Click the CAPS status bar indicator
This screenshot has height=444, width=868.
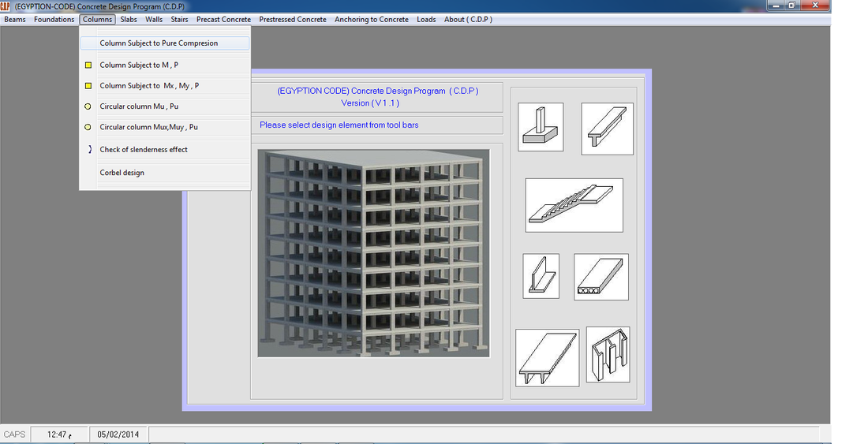(14, 434)
